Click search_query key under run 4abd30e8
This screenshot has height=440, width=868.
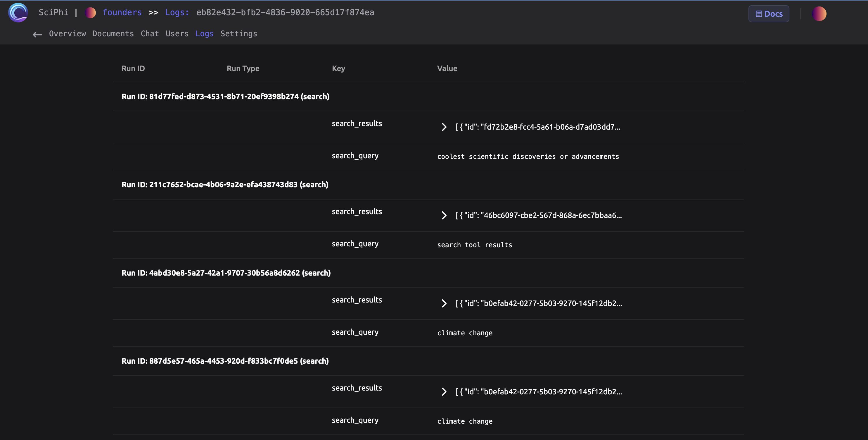coord(355,332)
